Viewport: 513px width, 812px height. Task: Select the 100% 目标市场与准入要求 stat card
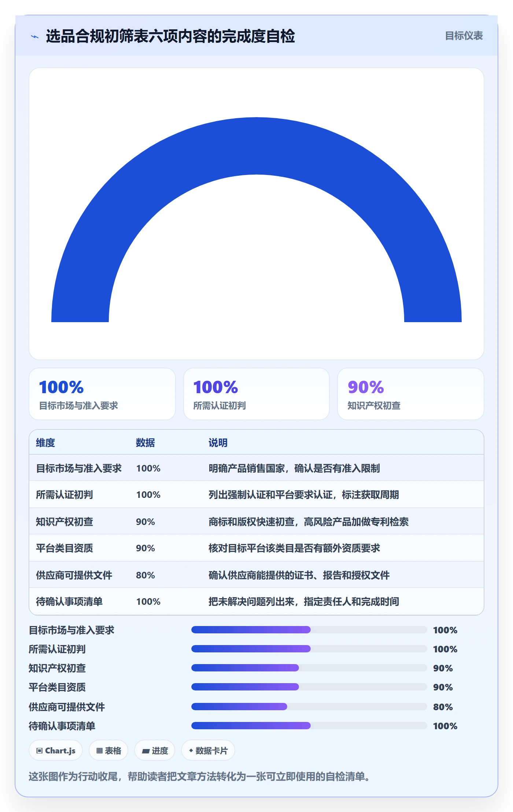click(102, 394)
